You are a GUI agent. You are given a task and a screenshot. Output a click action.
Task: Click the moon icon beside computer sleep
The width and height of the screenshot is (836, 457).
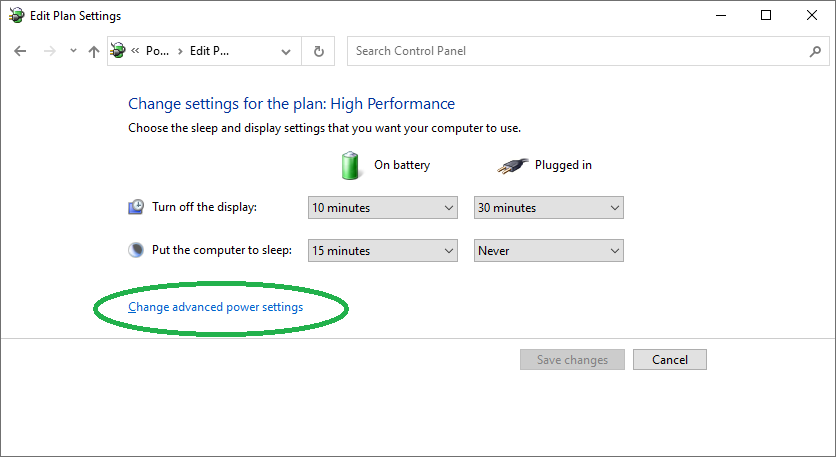click(x=136, y=250)
